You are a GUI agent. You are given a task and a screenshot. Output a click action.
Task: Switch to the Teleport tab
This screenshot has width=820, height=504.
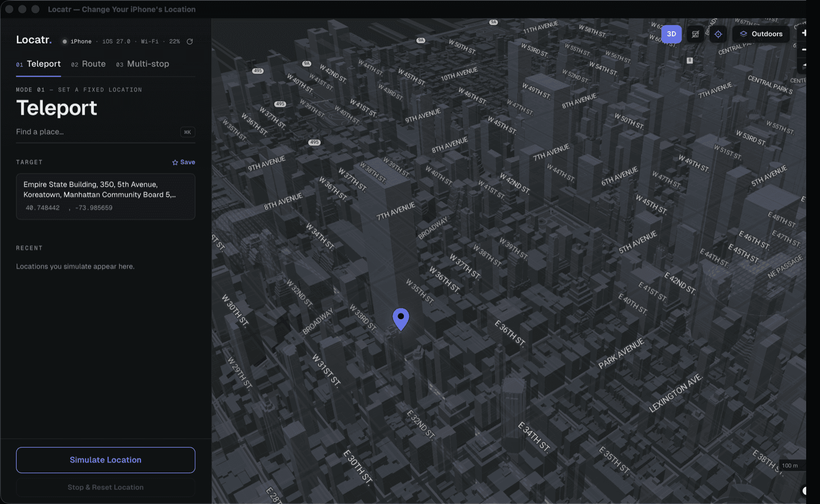pos(38,64)
